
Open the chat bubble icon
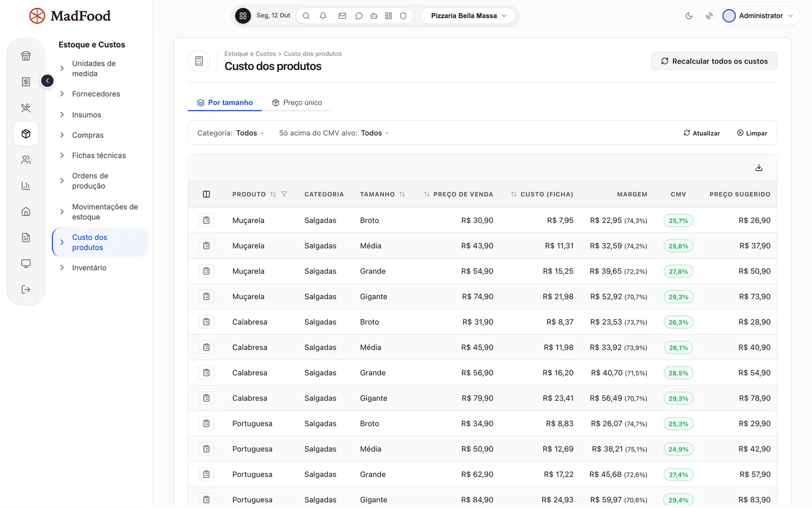pos(359,16)
